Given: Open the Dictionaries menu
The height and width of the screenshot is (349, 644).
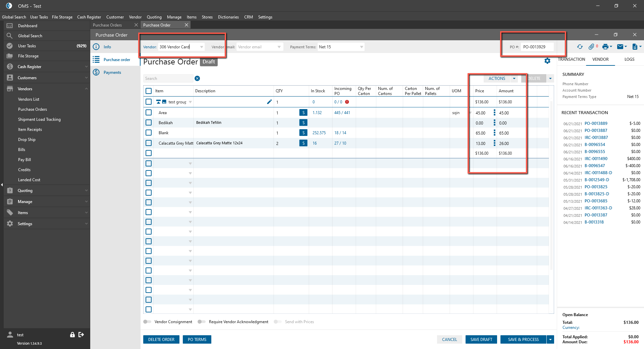Looking at the screenshot, I should pos(228,17).
